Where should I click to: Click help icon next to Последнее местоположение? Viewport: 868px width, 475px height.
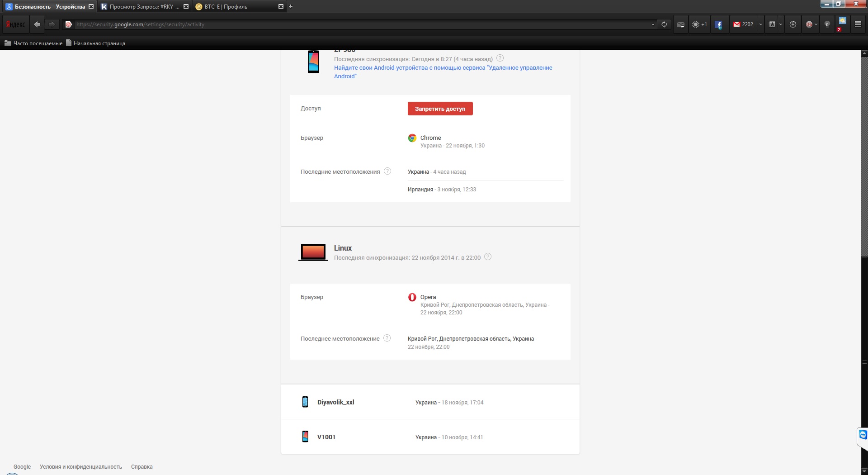(387, 338)
